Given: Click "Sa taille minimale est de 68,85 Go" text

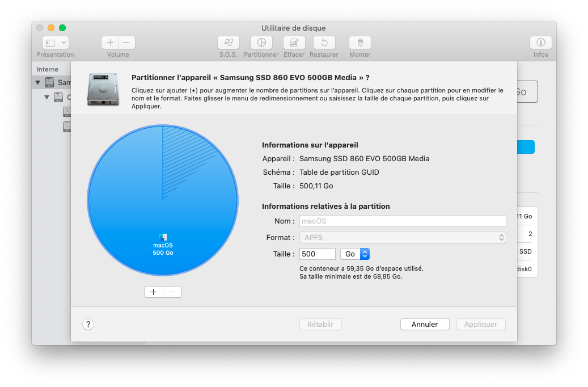Looking at the screenshot, I should pyautogui.click(x=350, y=277).
